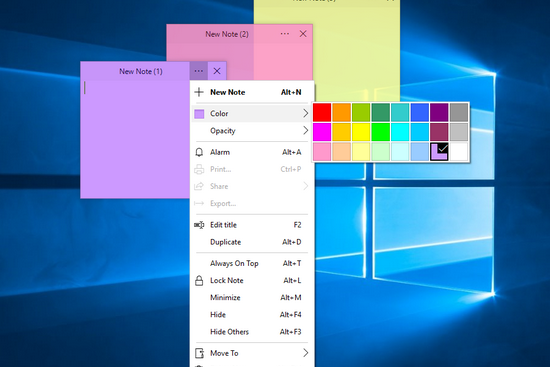Viewport: 550px width, 367px height.
Task: Choose Minimize from the note menu
Action: [x=251, y=298]
